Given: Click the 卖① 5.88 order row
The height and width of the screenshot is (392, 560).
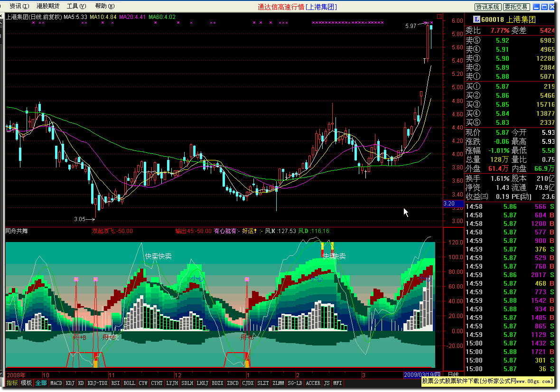Looking at the screenshot, I should [x=510, y=76].
